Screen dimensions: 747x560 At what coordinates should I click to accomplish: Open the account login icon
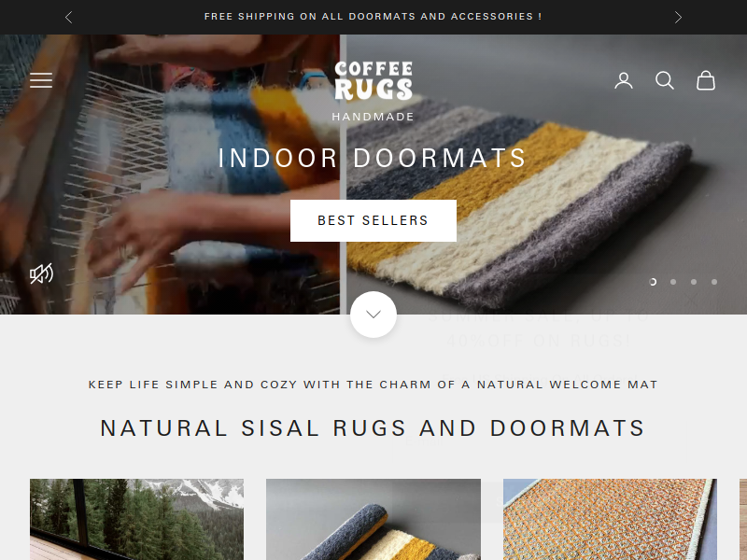tap(624, 80)
